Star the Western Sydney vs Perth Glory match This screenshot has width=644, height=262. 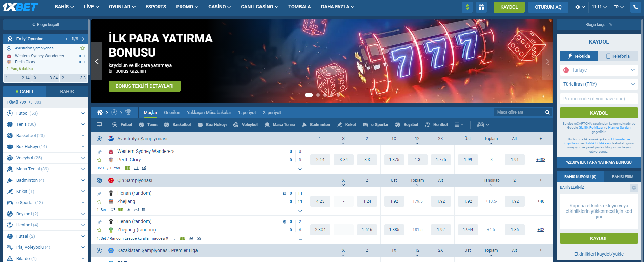pos(99,160)
